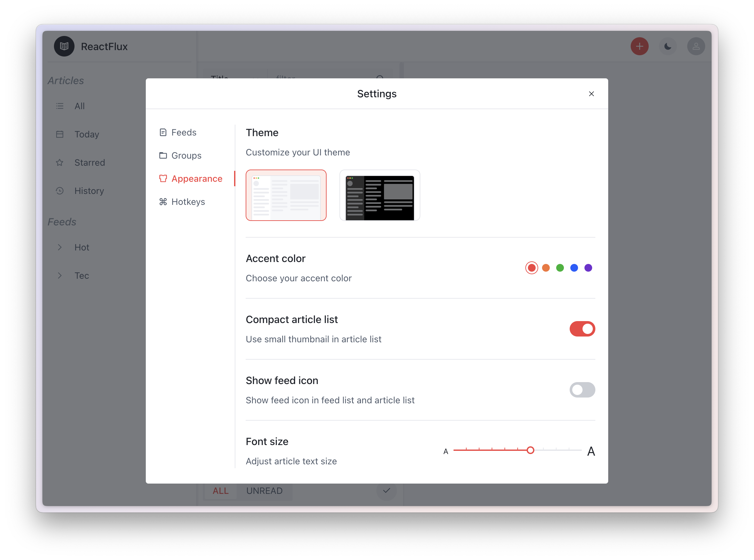Expand the Hot feed group
Viewport: 754px width, 560px height.
pyautogui.click(x=60, y=248)
